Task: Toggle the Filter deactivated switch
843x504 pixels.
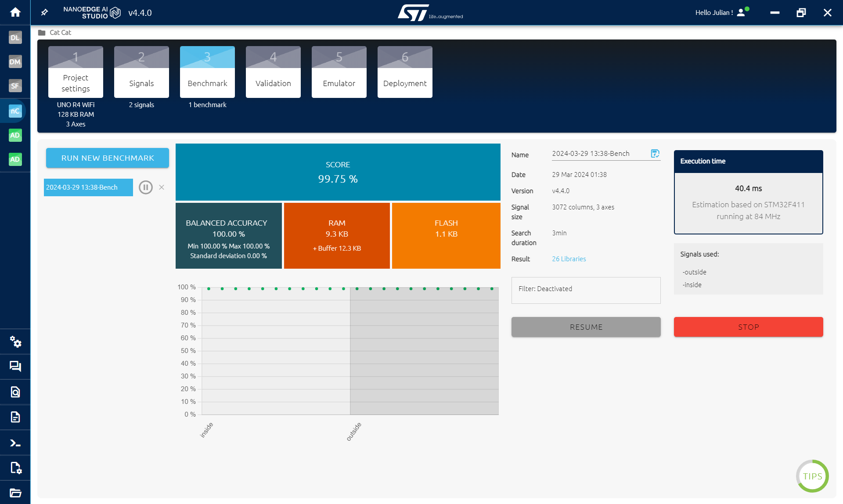Action: (x=586, y=288)
